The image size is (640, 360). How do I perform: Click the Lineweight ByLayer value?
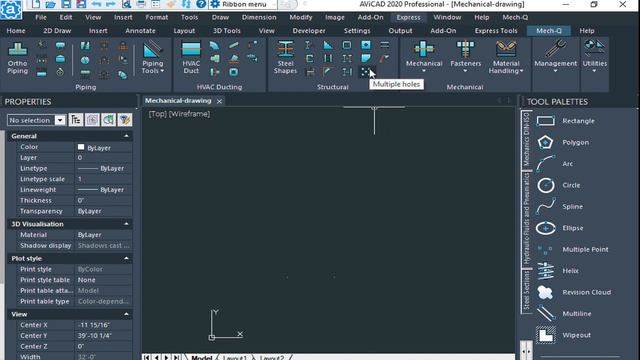pyautogui.click(x=103, y=190)
